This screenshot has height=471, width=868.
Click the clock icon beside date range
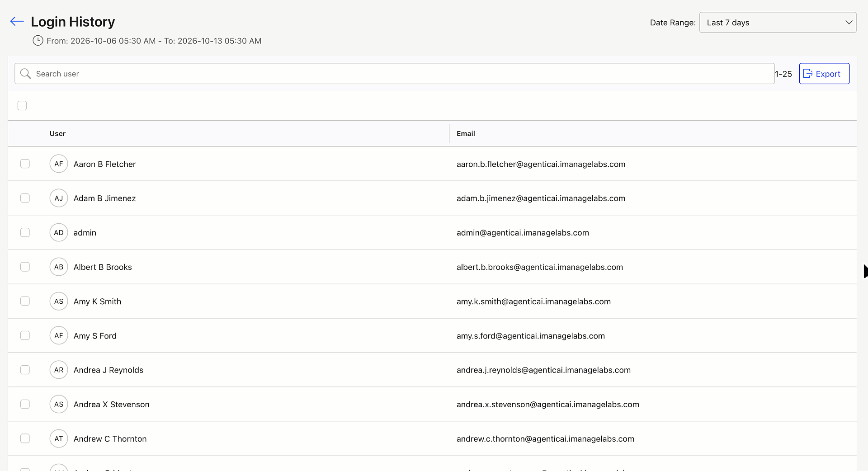[x=38, y=41]
